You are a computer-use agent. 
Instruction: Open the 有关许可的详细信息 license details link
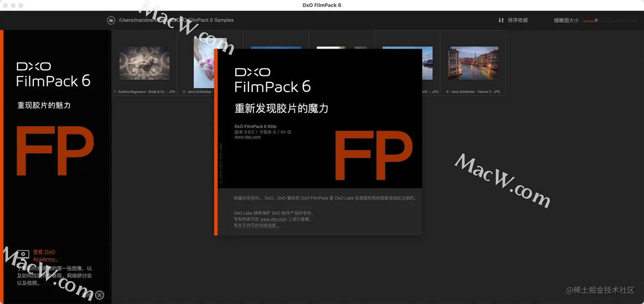coord(257,226)
